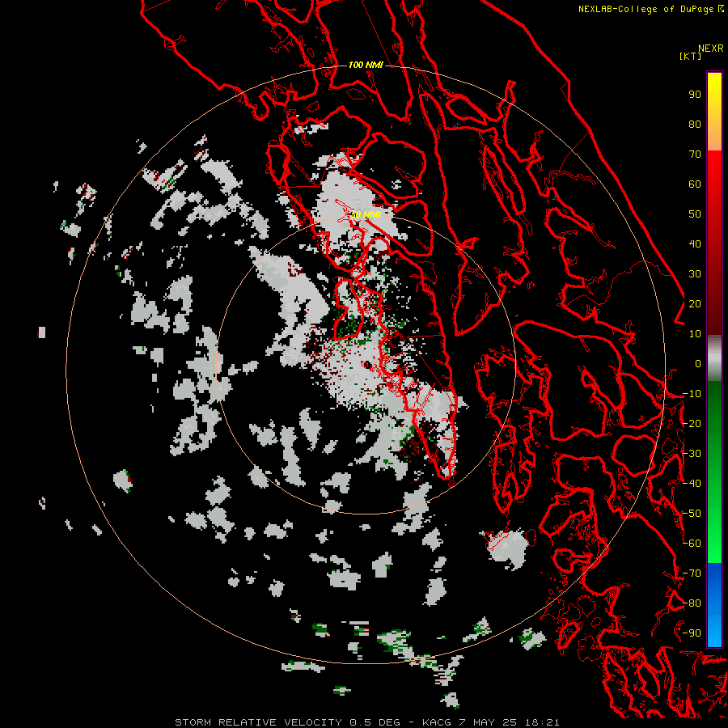
Task: Click the 18:21 timestamp in the caption
Action: (x=542, y=722)
